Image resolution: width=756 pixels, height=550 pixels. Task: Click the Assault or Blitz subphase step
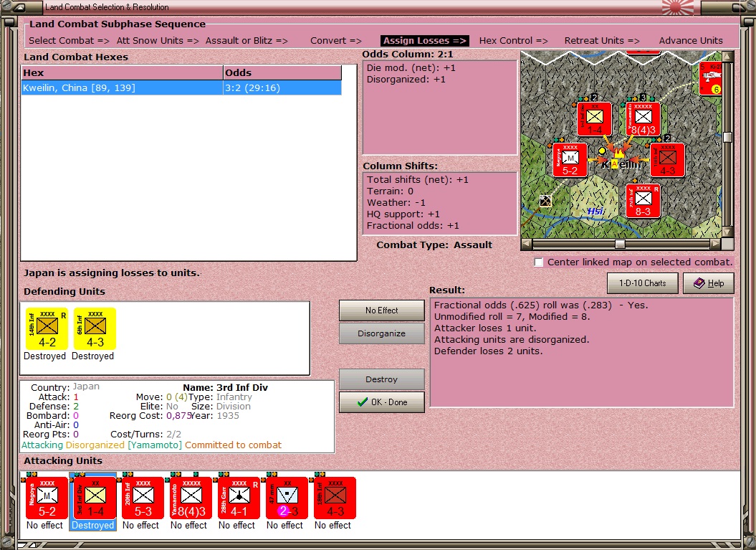pos(247,41)
